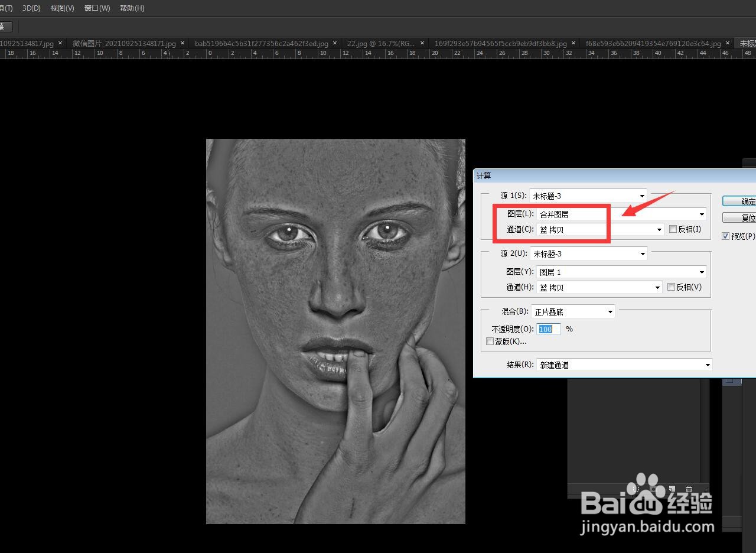This screenshot has height=553, width=756.
Task: Close the 169f293e57b94565f5ccb9eb9df3bb8.jpg tab
Action: tap(573, 43)
